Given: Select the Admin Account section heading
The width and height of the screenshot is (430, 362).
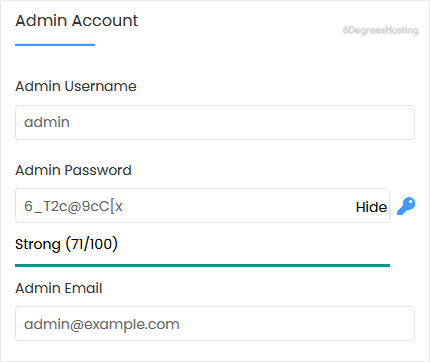Looking at the screenshot, I should [77, 21].
